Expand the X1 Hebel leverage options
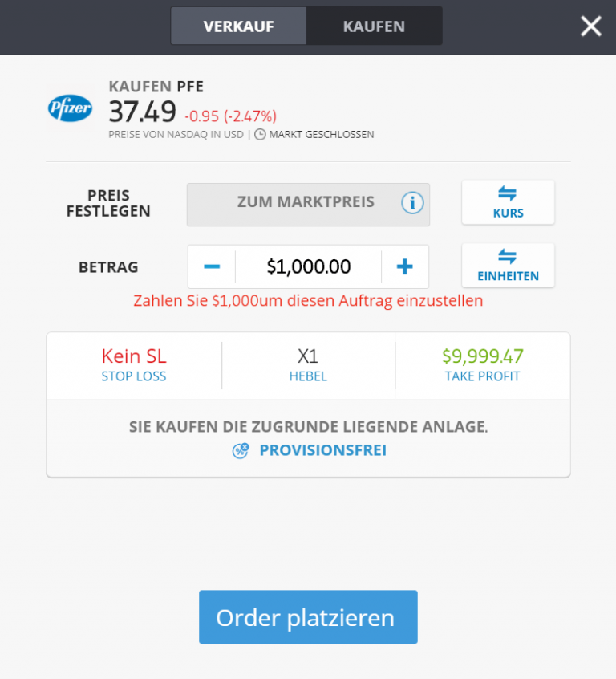 coord(308,364)
